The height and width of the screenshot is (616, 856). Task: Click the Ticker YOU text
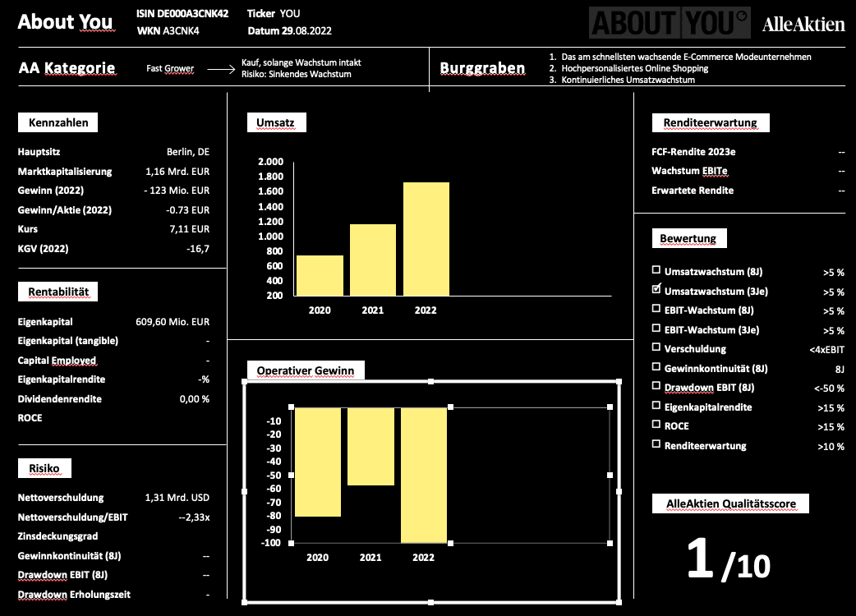274,14
